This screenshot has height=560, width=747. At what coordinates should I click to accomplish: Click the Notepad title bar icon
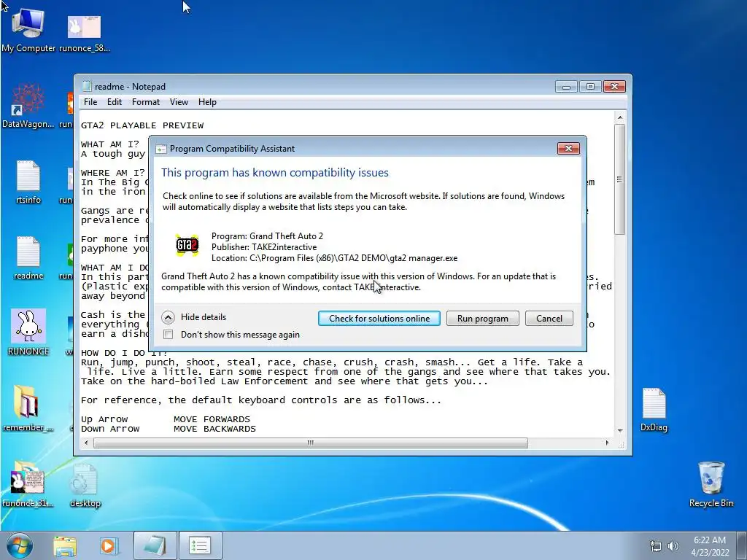[86, 86]
